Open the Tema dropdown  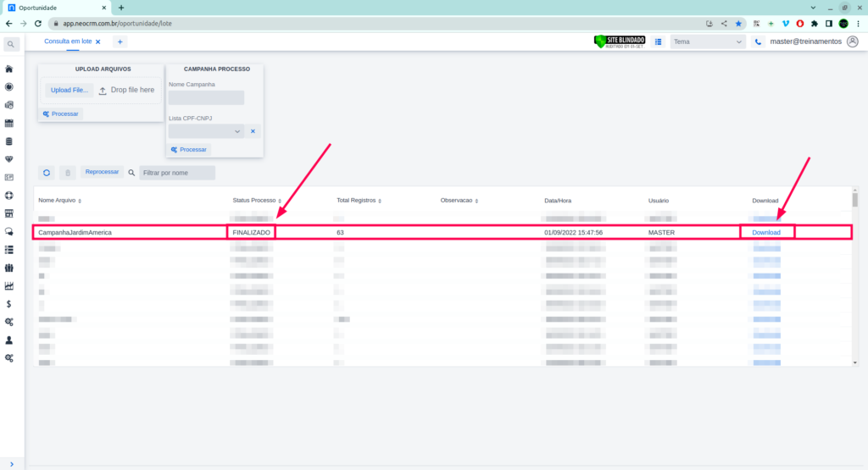point(707,41)
